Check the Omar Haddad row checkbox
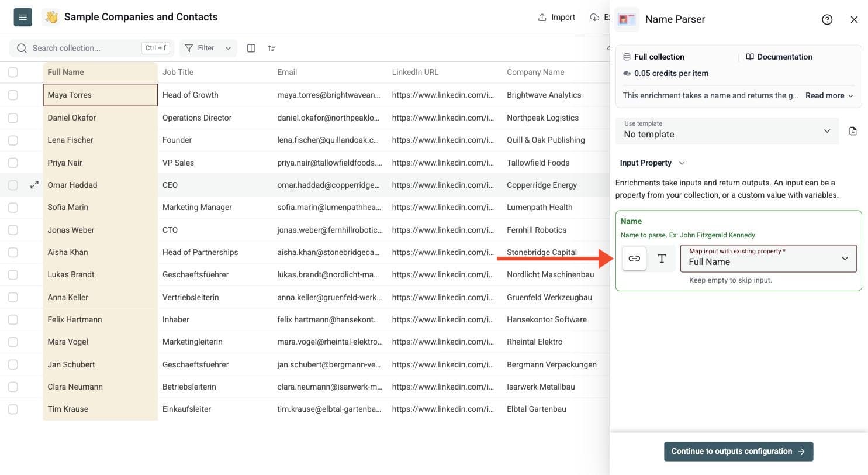 [x=13, y=185]
